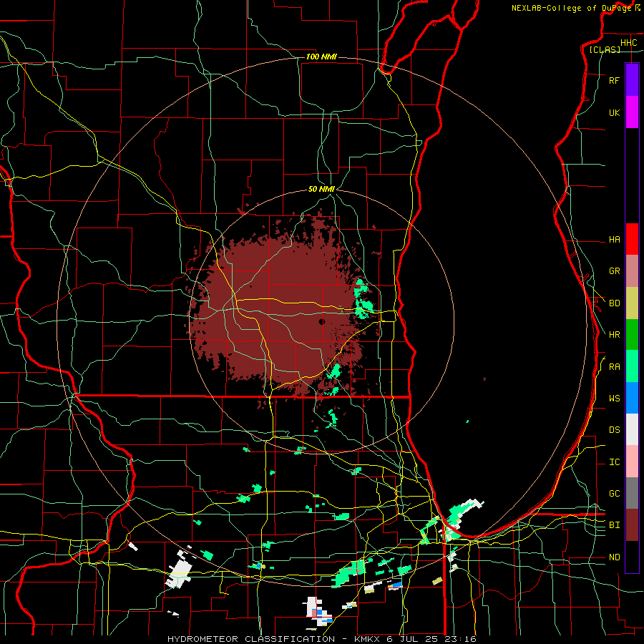Click the HYDROMETEOR CLASSIFICATION caption text
644x644 pixels.
[x=251, y=639]
